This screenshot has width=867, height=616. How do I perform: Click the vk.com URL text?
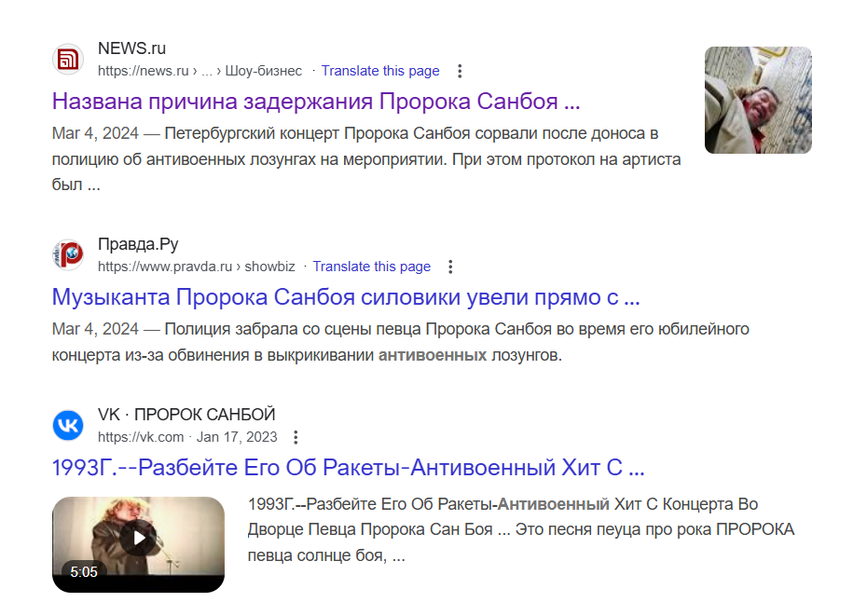pos(141,437)
